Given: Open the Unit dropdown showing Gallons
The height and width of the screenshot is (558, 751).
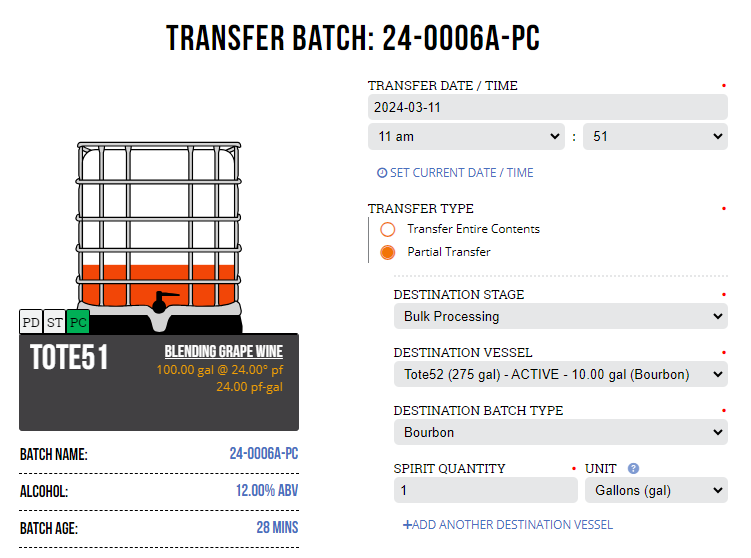Looking at the screenshot, I should click(x=656, y=490).
